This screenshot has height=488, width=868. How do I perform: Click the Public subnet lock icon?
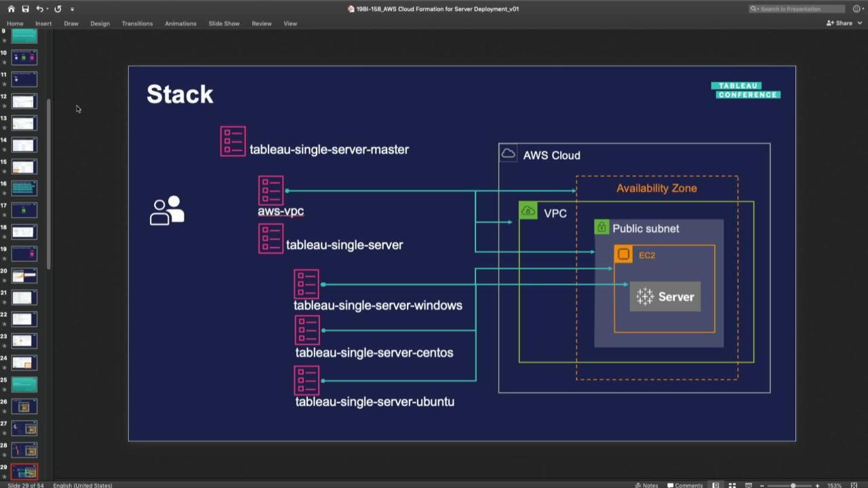tap(601, 227)
